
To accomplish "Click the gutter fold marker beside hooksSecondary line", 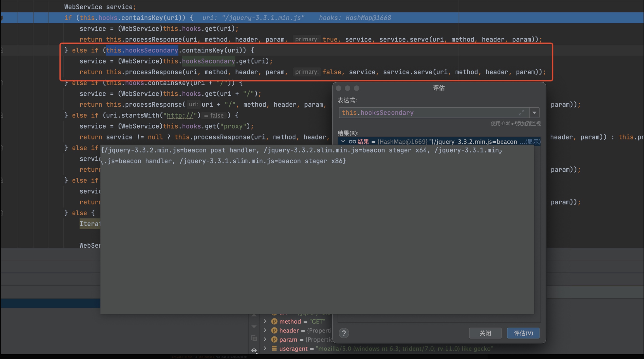I will [x=2, y=50].
